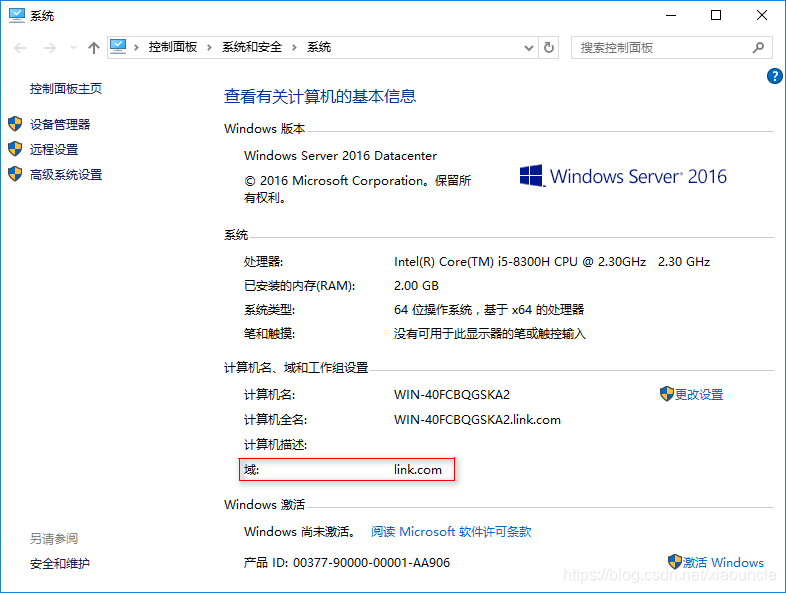Open help with the blue question mark

(x=774, y=76)
